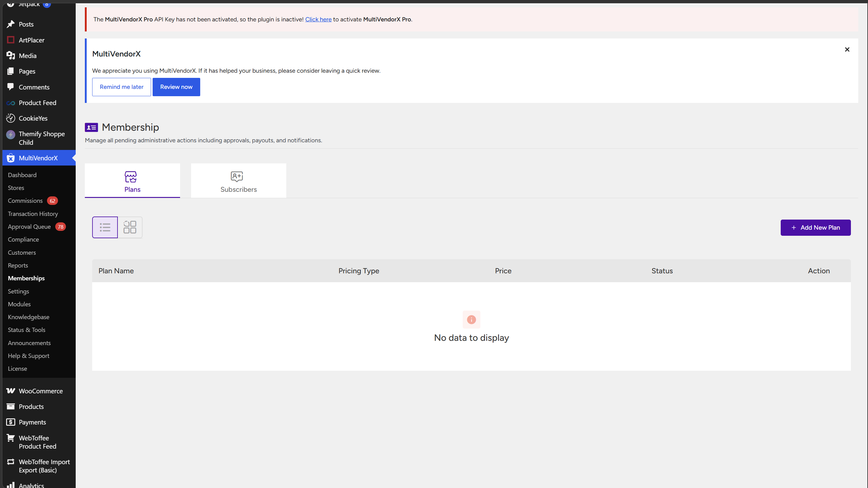868x488 pixels.
Task: Click the Price column header
Action: tap(503, 271)
